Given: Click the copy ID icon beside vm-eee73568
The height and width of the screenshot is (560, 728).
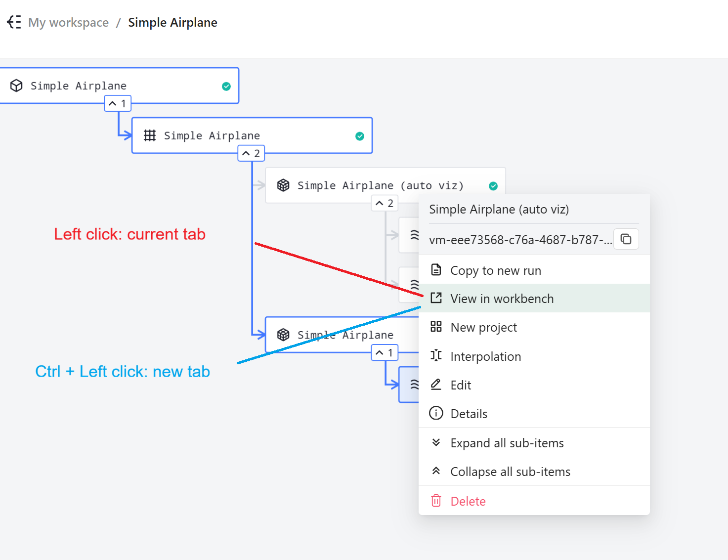Looking at the screenshot, I should [626, 239].
